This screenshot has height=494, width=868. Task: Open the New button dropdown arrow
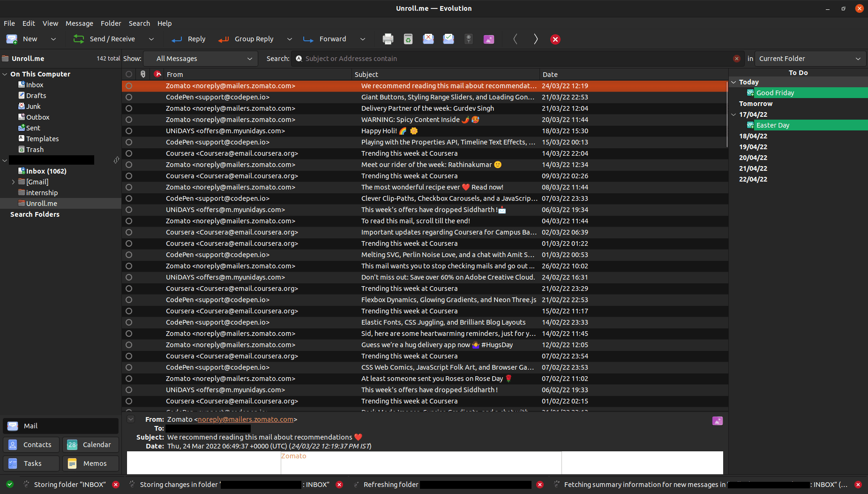coord(53,39)
